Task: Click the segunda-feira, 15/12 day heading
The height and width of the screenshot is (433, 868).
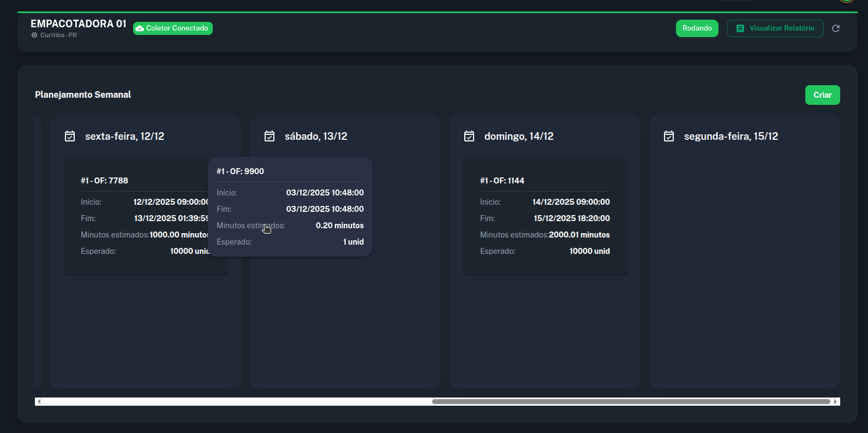Action: pos(731,136)
